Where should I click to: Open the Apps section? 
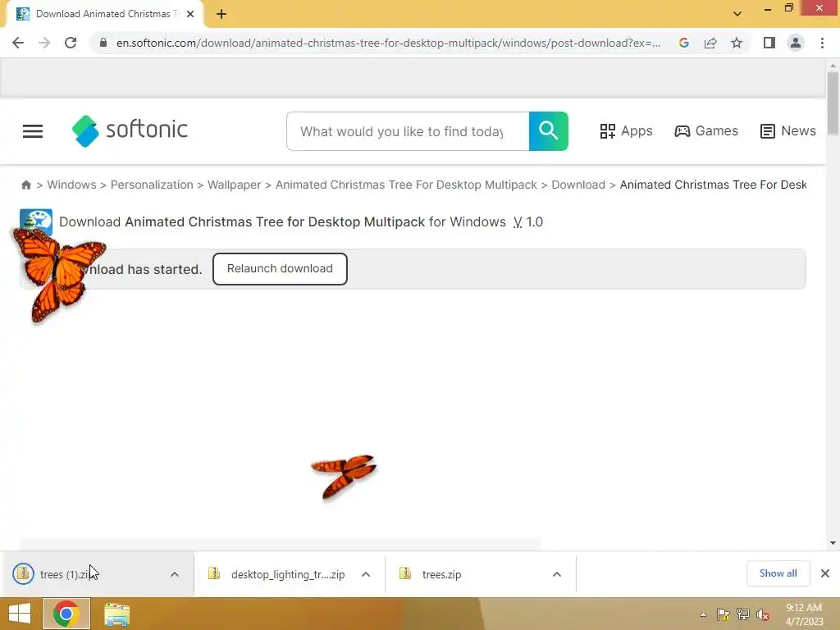626,131
